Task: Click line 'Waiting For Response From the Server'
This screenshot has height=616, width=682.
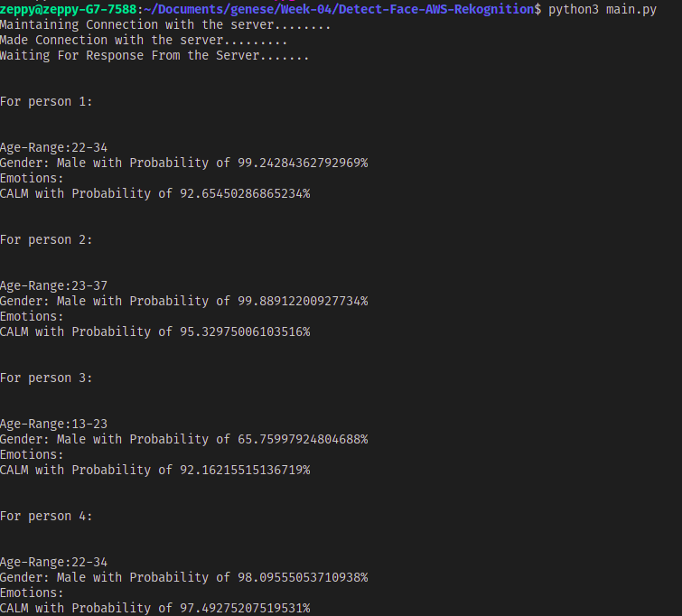Action: click(154, 56)
